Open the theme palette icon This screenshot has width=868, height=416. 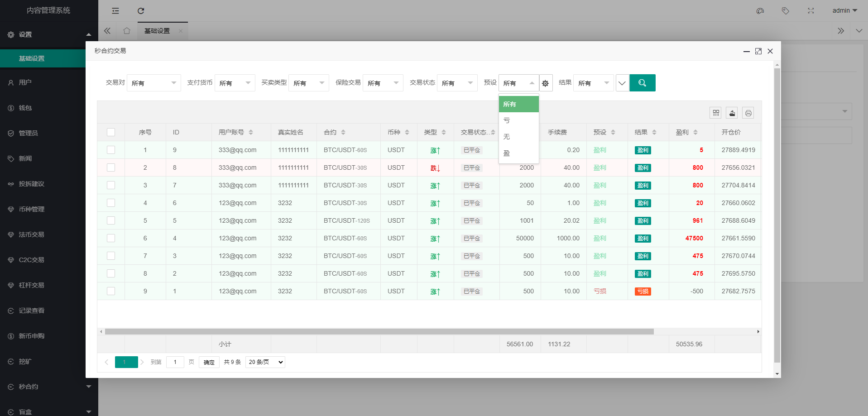tap(760, 11)
